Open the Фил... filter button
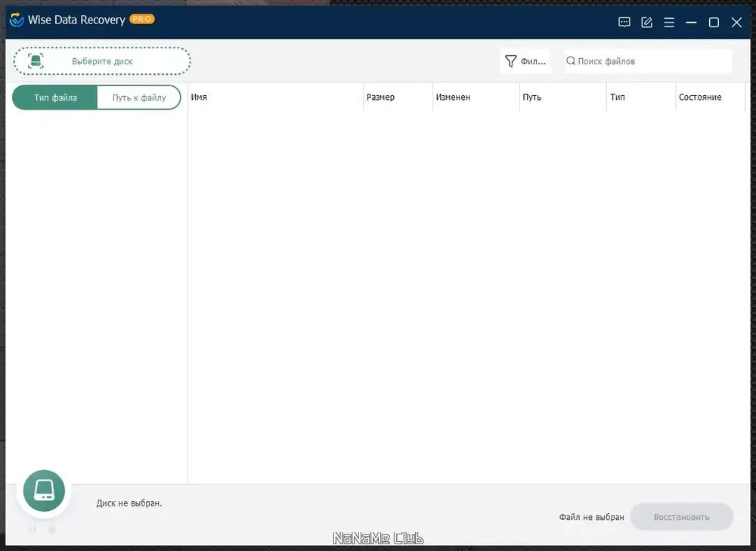This screenshot has height=551, width=756. click(525, 61)
